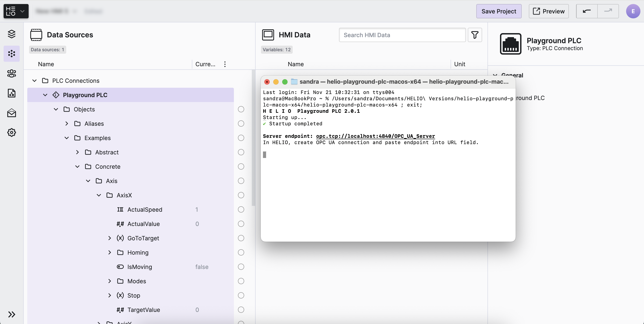This screenshot has width=644, height=324.
Task: Click the Search HMI Data field
Action: 402,35
